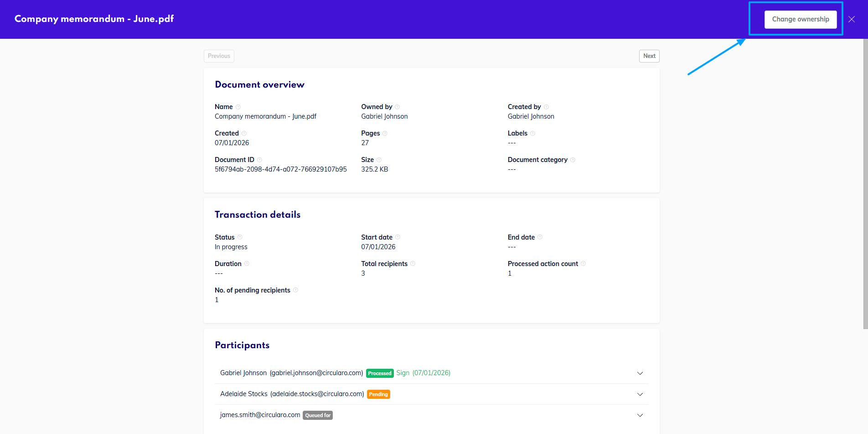Viewport: 868px width, 434px height.
Task: Click the info icon next to Created by
Action: coord(546,107)
